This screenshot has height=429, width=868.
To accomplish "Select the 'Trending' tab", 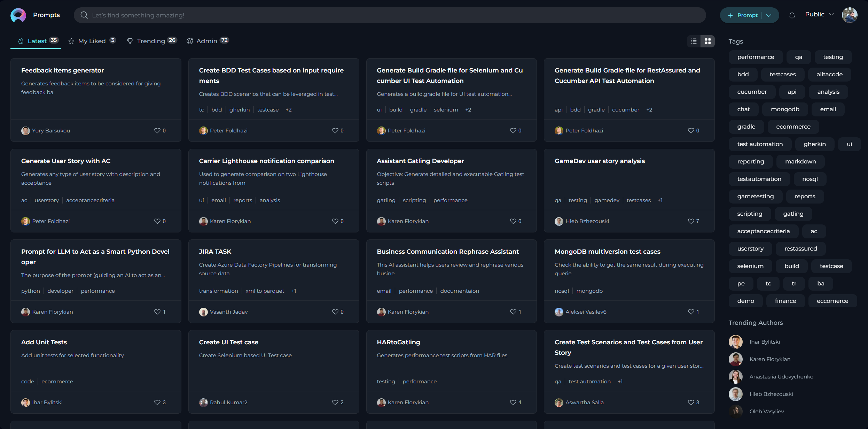I will 150,40.
